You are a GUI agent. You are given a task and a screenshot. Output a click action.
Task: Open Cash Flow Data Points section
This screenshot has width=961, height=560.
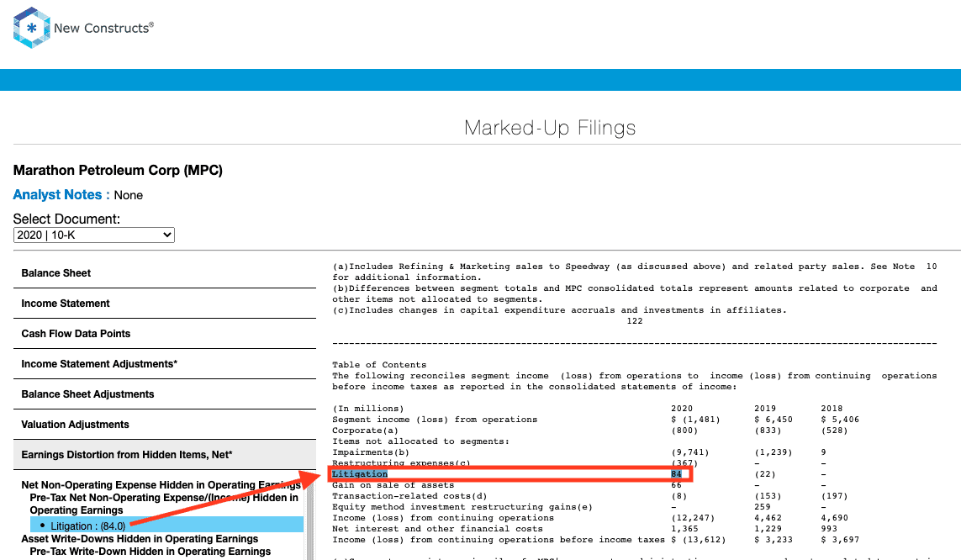164,334
